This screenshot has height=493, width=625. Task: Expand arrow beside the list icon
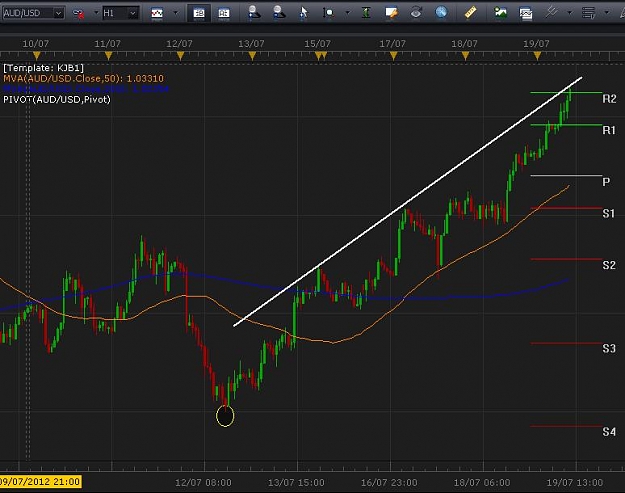point(607,13)
